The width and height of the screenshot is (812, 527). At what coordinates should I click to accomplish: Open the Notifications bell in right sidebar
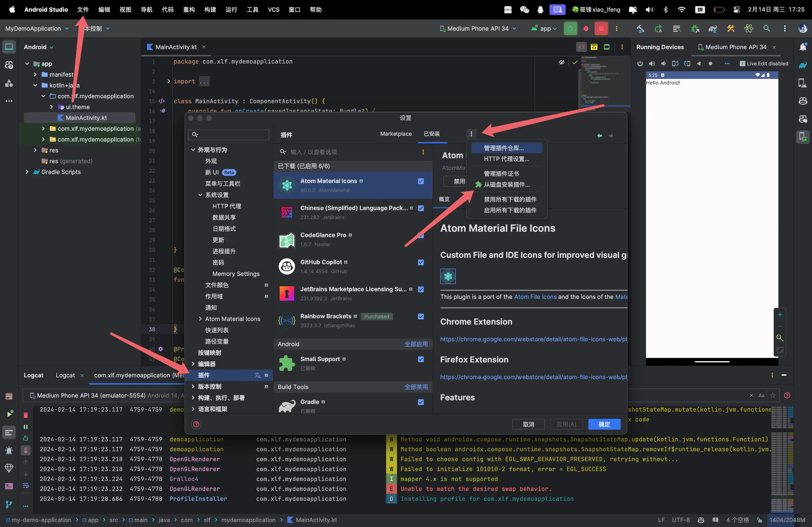pos(803,47)
